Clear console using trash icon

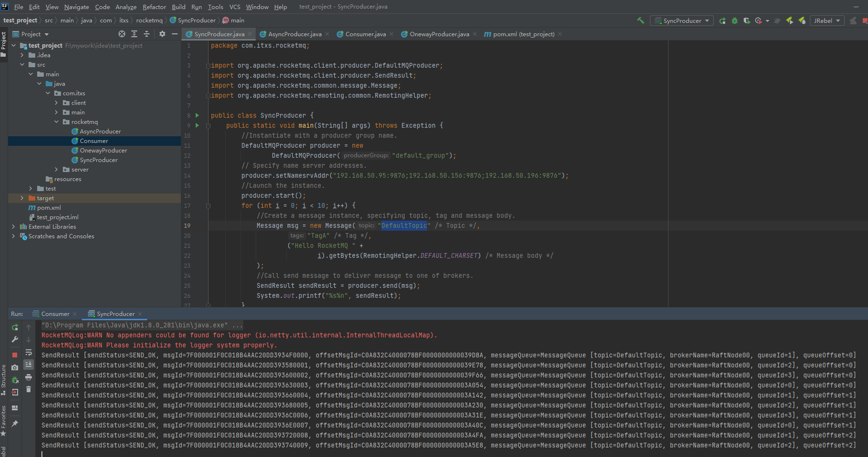29,389
